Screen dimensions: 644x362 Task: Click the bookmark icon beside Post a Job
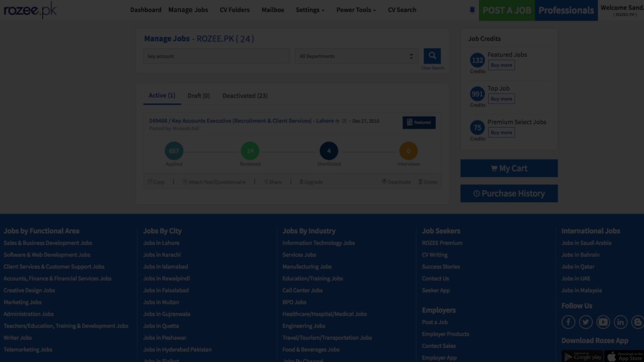coord(472,10)
